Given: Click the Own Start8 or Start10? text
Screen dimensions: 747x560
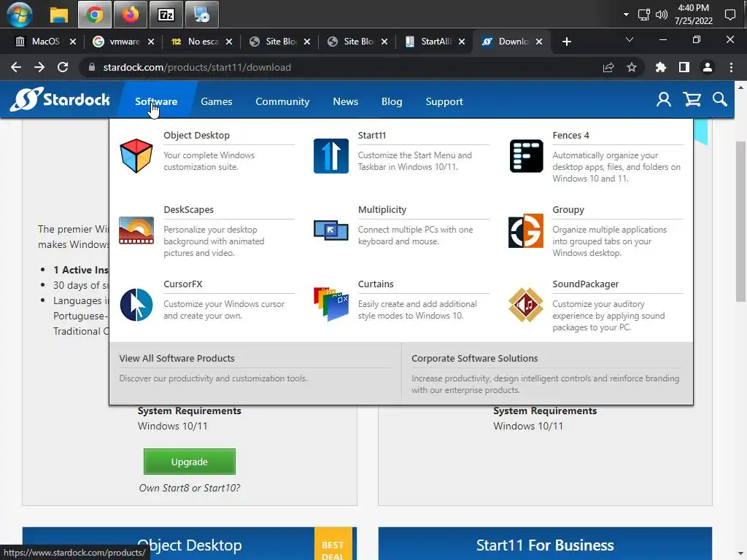Looking at the screenshot, I should tap(190, 488).
